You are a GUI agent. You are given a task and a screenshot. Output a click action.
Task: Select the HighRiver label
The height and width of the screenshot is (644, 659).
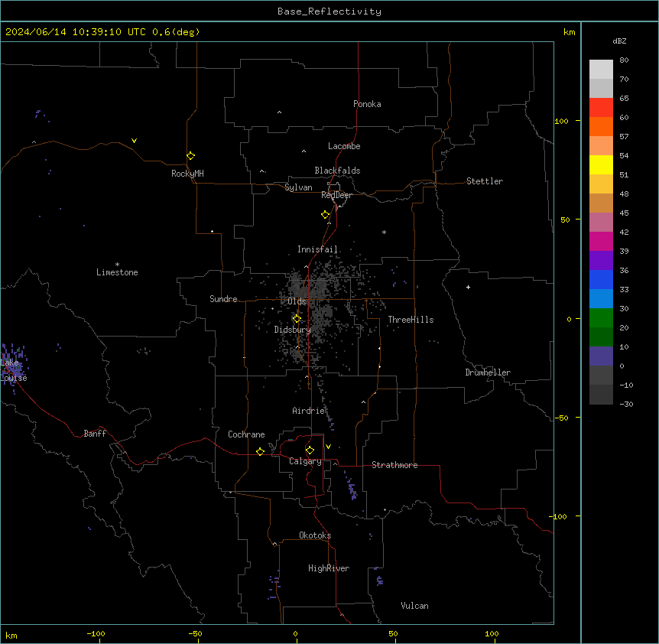click(329, 568)
